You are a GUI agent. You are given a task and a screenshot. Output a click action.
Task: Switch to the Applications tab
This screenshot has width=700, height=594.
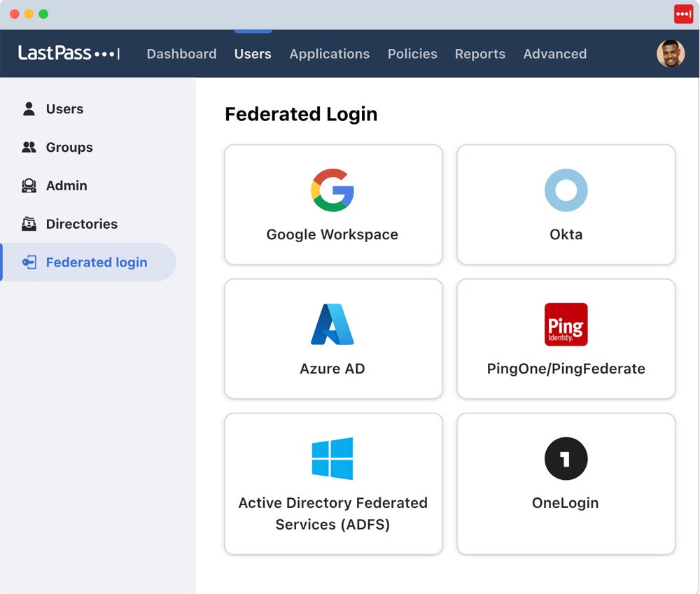click(x=329, y=54)
